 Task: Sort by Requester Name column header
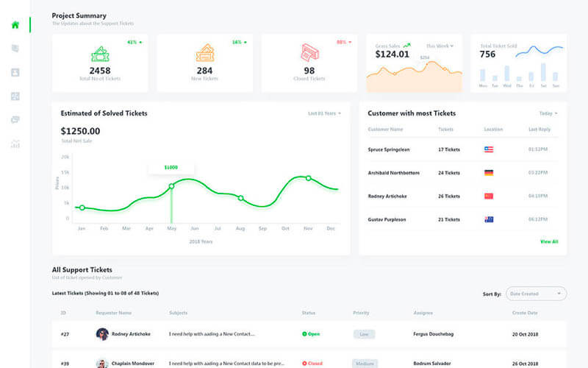tap(114, 313)
